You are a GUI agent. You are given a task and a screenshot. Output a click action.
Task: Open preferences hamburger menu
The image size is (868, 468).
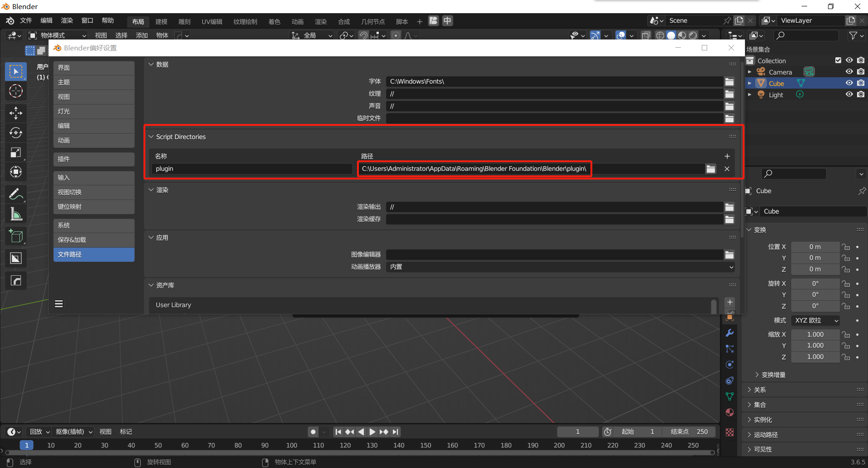pos(59,304)
